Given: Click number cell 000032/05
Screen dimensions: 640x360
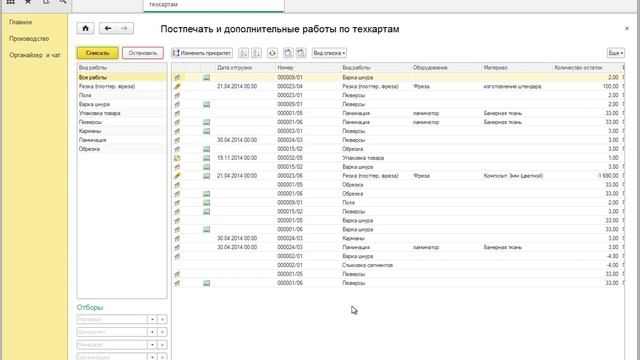Looking at the screenshot, I should coord(290,158).
